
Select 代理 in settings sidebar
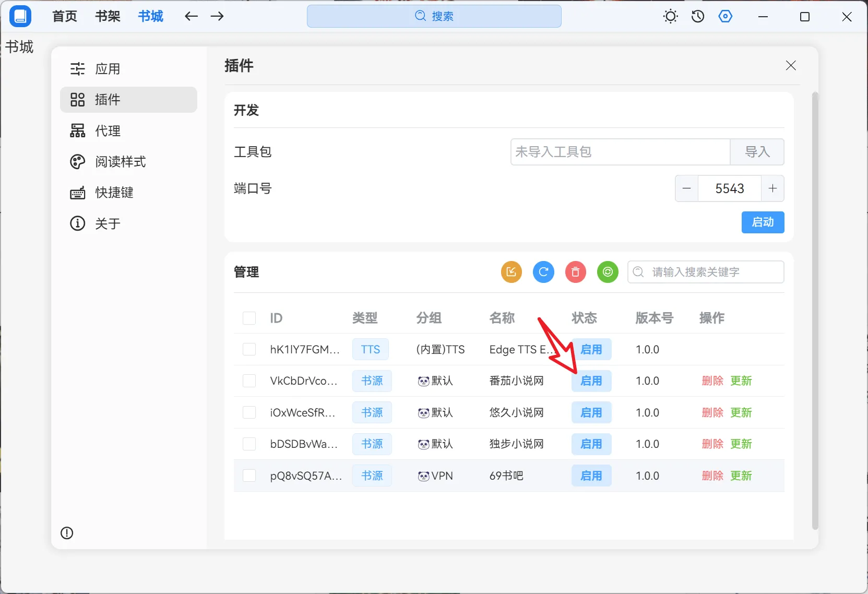tap(128, 130)
